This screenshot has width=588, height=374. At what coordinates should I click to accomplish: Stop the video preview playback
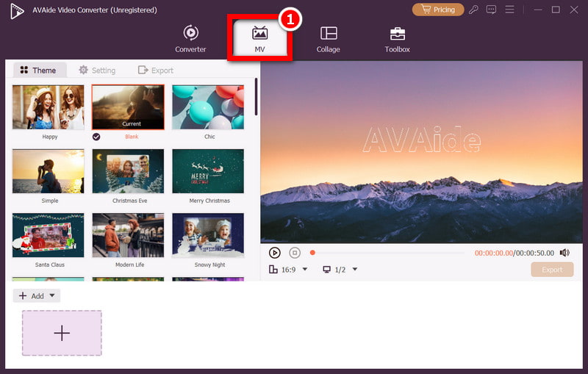click(294, 253)
